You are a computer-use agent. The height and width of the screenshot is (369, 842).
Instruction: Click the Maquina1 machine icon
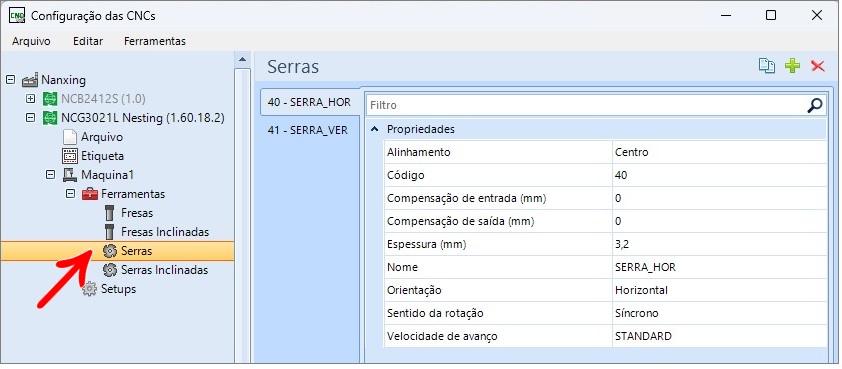coord(70,175)
